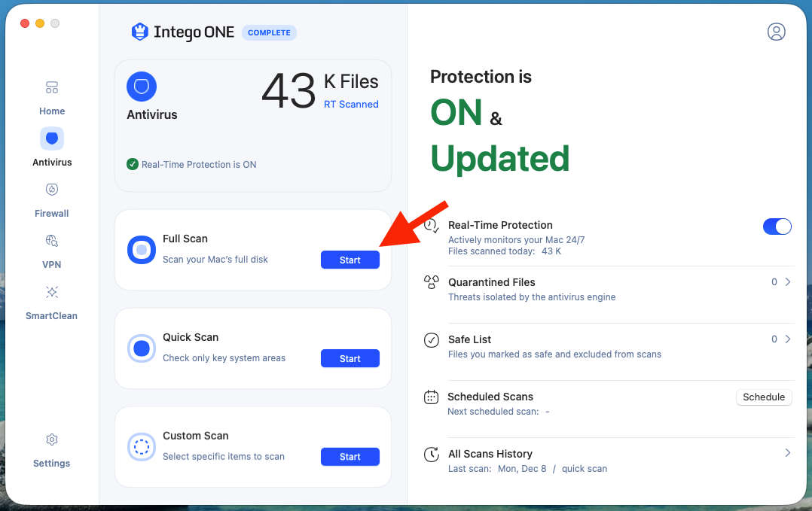
Task: Click the All Scans History title
Action: click(490, 454)
